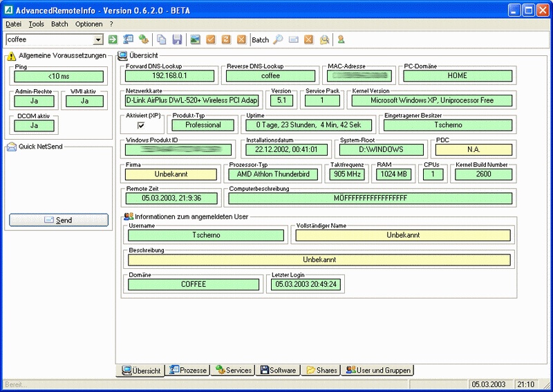Click the orange X icon after Batch
This screenshot has height=392, width=553.
click(x=308, y=39)
